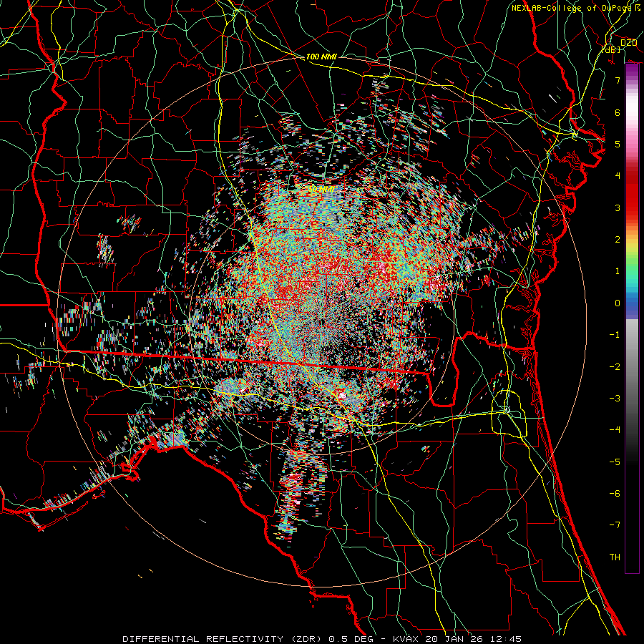The height and width of the screenshot is (644, 644).
Task: Click the '-5' scale value
Action: point(615,462)
